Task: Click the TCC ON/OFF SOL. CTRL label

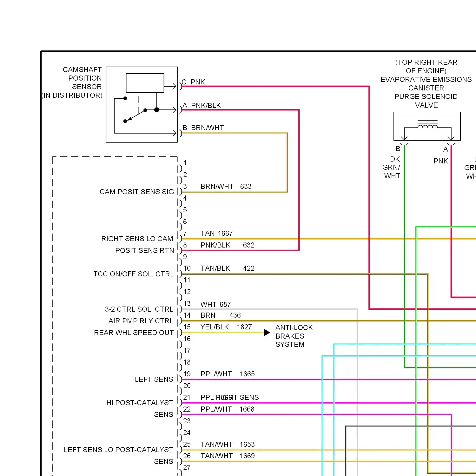Action: point(134,274)
